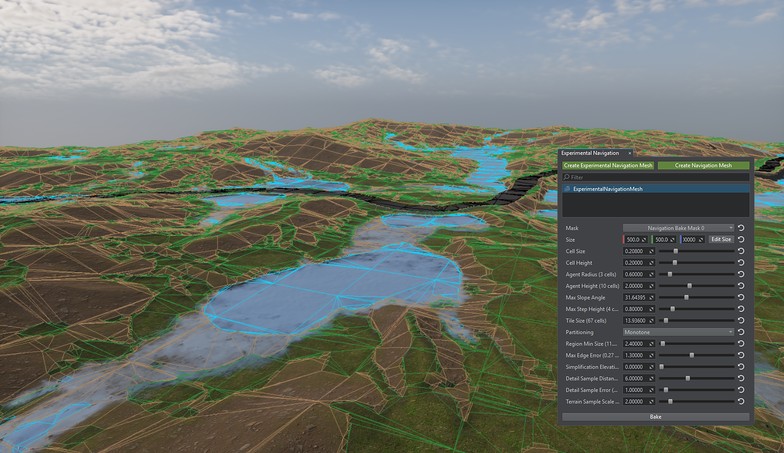Reset Simplification Elevation to default
The image size is (784, 453).
[741, 366]
